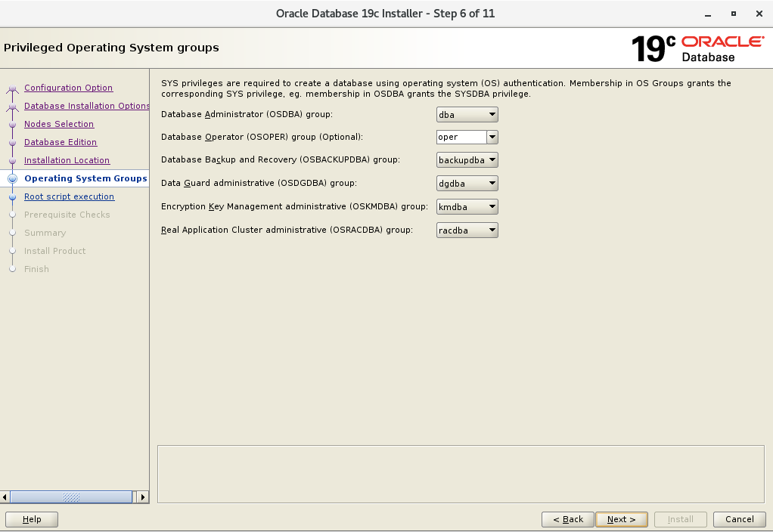
Task: Click the Database Operator (OSOPER) group label
Action: coord(262,137)
